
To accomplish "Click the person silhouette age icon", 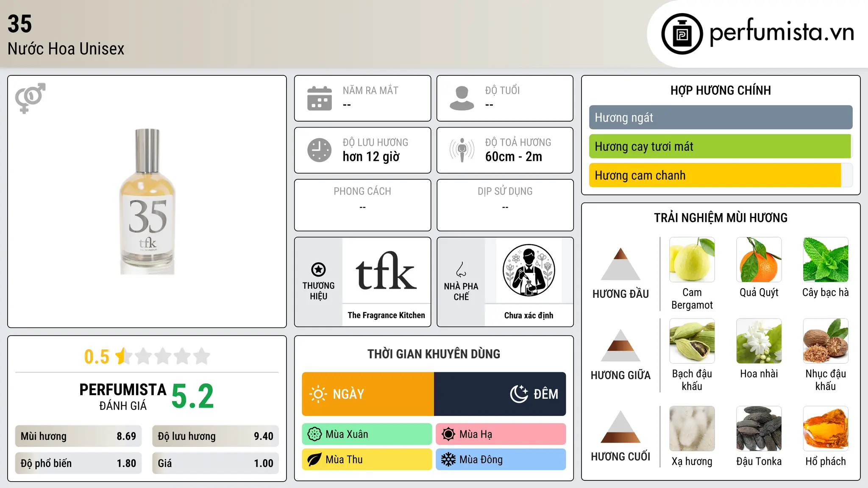I will pos(462,98).
